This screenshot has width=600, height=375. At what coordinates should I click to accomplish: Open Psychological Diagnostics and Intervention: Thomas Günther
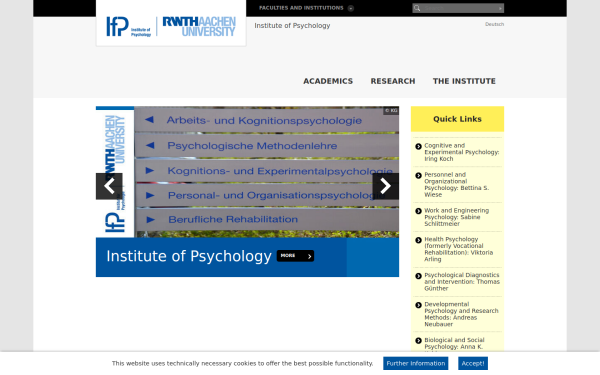tap(462, 282)
